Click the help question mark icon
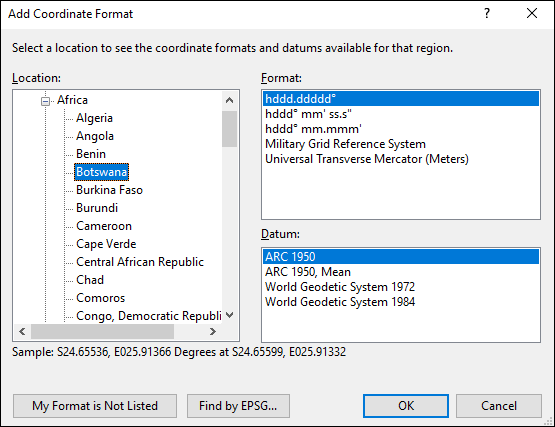 point(487,13)
